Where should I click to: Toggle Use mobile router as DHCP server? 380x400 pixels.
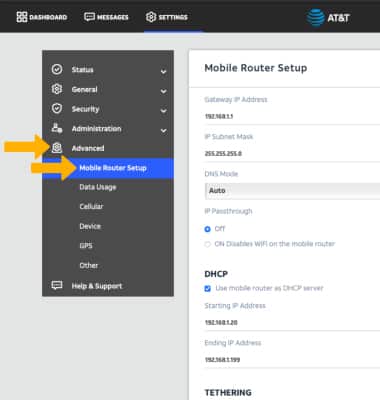point(207,288)
